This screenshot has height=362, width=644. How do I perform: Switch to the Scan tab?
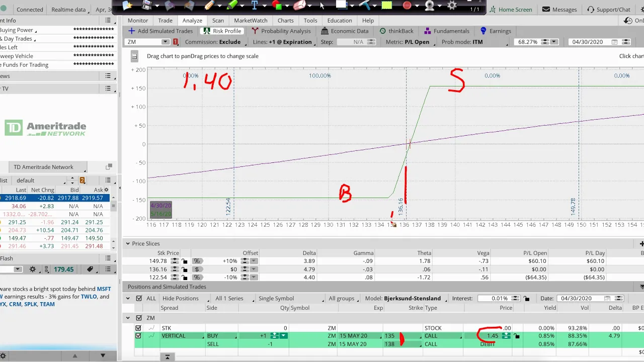[x=218, y=21]
